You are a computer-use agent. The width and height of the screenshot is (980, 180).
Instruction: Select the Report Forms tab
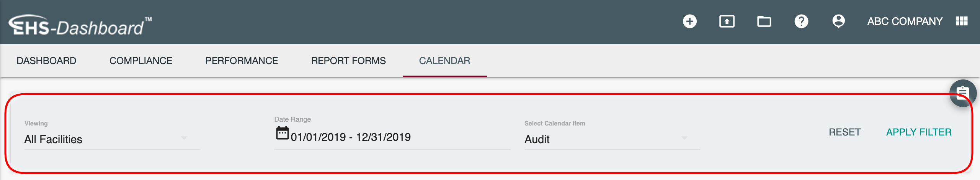click(348, 61)
